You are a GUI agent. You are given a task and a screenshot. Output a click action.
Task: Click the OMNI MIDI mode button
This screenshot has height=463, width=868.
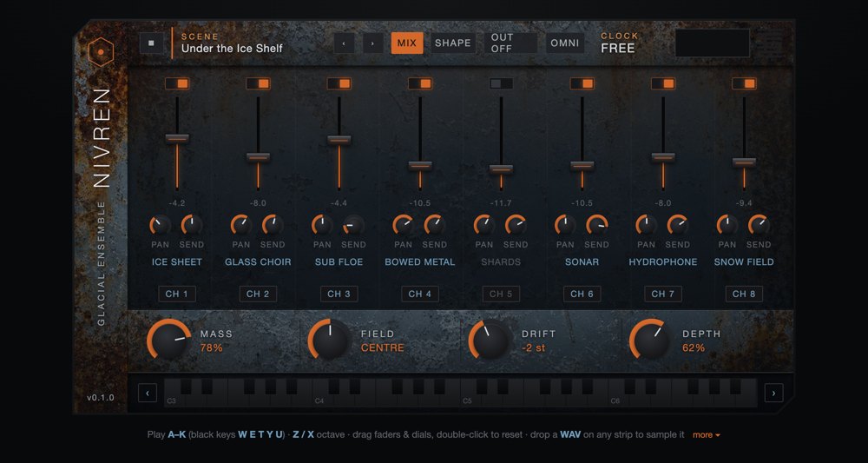tap(565, 43)
